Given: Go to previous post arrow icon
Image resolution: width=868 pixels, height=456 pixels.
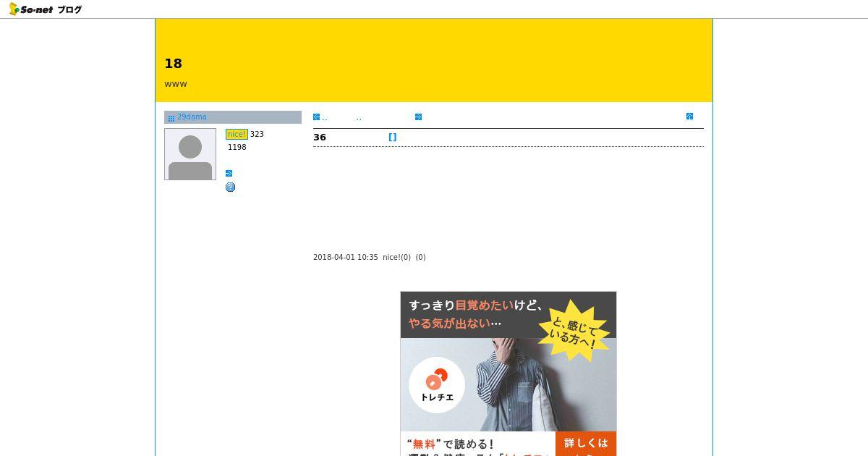Looking at the screenshot, I should 317,117.
